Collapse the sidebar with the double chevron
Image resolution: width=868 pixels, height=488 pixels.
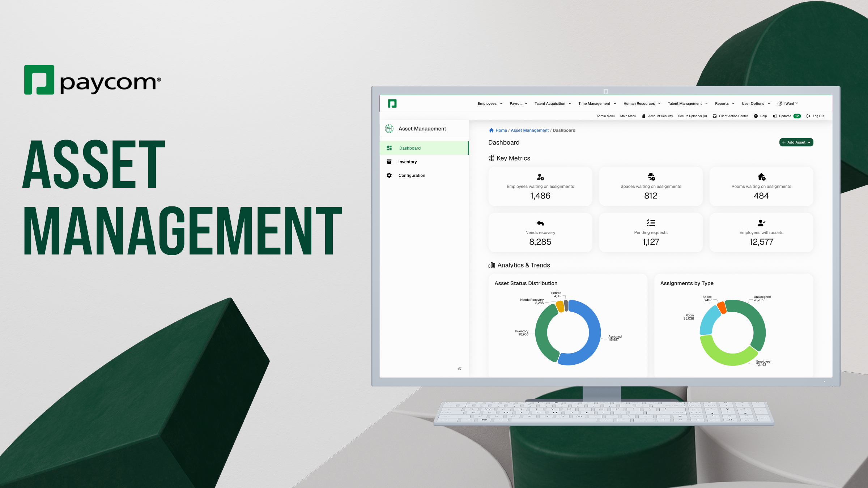tap(459, 369)
